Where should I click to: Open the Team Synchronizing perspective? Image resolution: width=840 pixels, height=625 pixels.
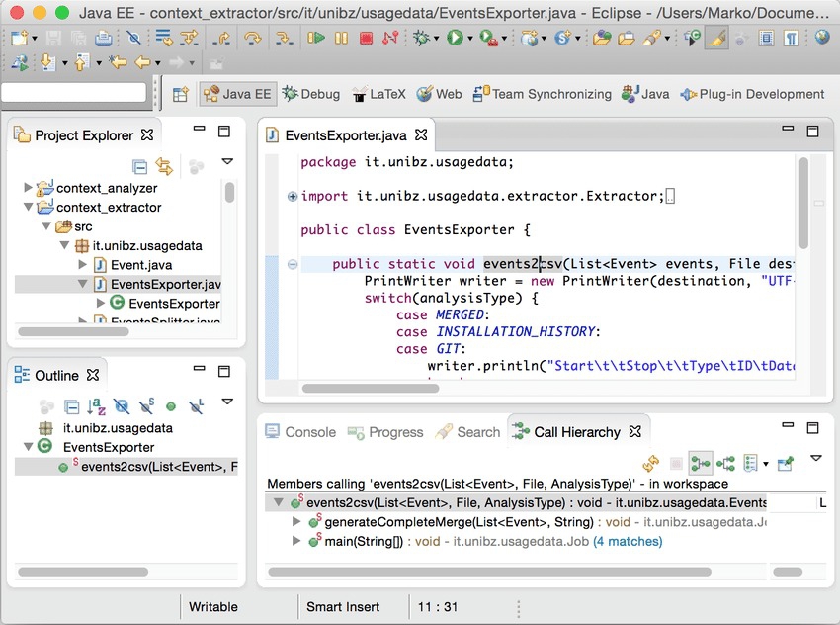point(542,95)
